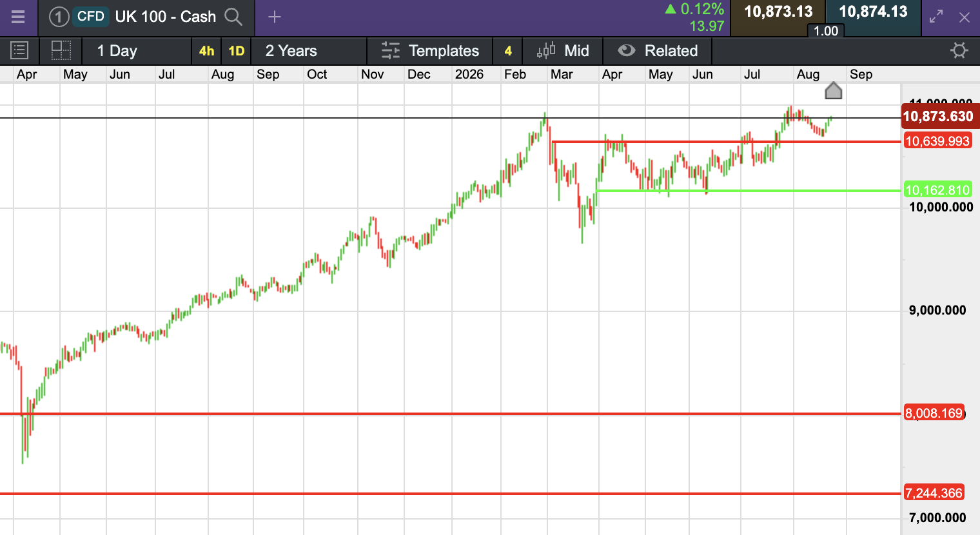Select the green 10,162.810 price level label
Viewport: 980px width, 535px height.
click(937, 190)
